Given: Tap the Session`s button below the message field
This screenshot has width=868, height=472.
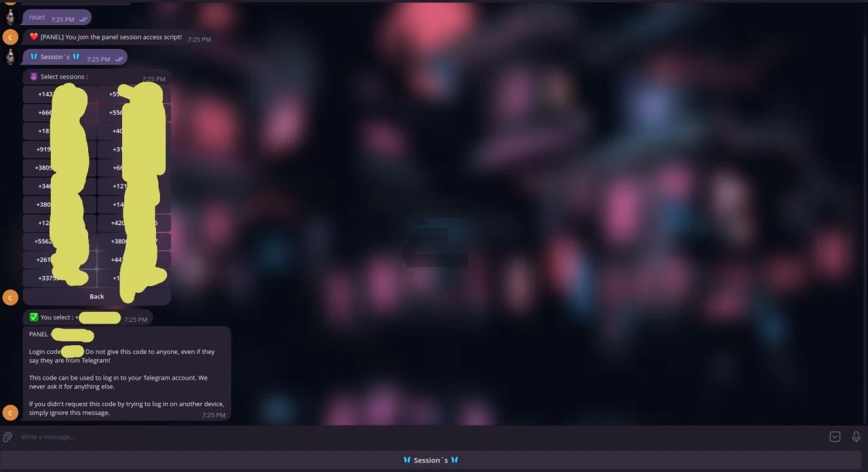Looking at the screenshot, I should click(431, 460).
